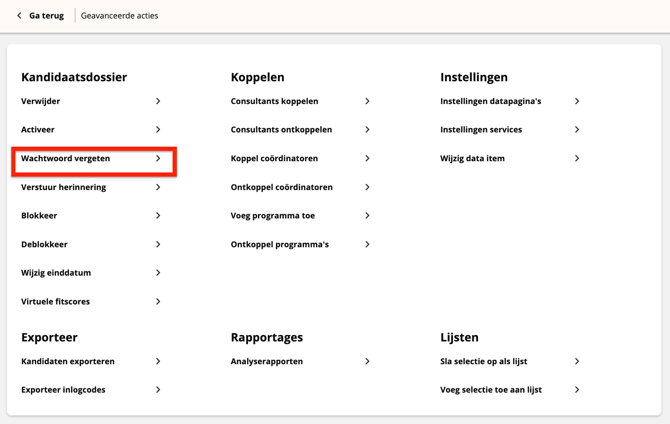Image resolution: width=670 pixels, height=424 pixels.
Task: Click the arrow beside Activeer
Action: (x=158, y=130)
